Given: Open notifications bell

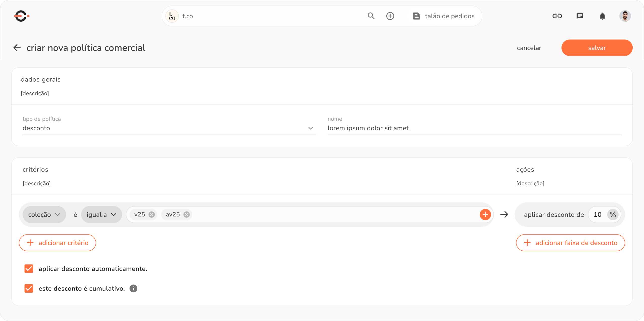Looking at the screenshot, I should 602,16.
